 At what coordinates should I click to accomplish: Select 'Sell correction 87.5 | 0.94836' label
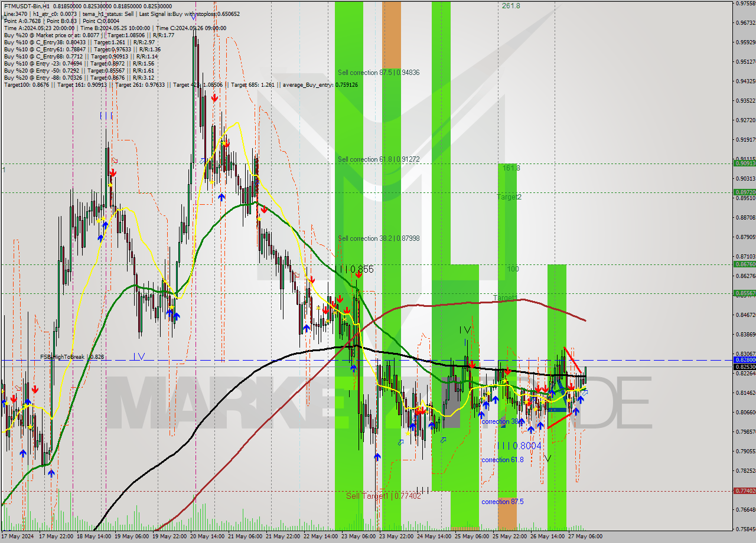[379, 73]
